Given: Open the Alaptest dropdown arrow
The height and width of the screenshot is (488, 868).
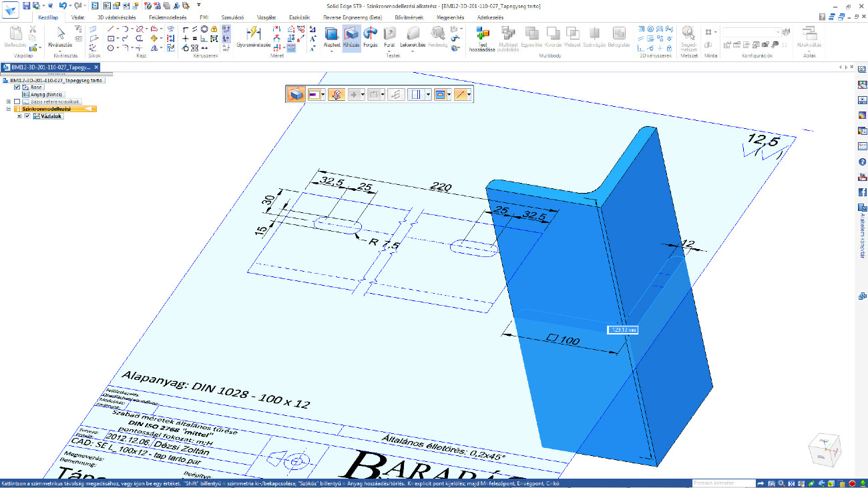Looking at the screenshot, I should click(332, 52).
